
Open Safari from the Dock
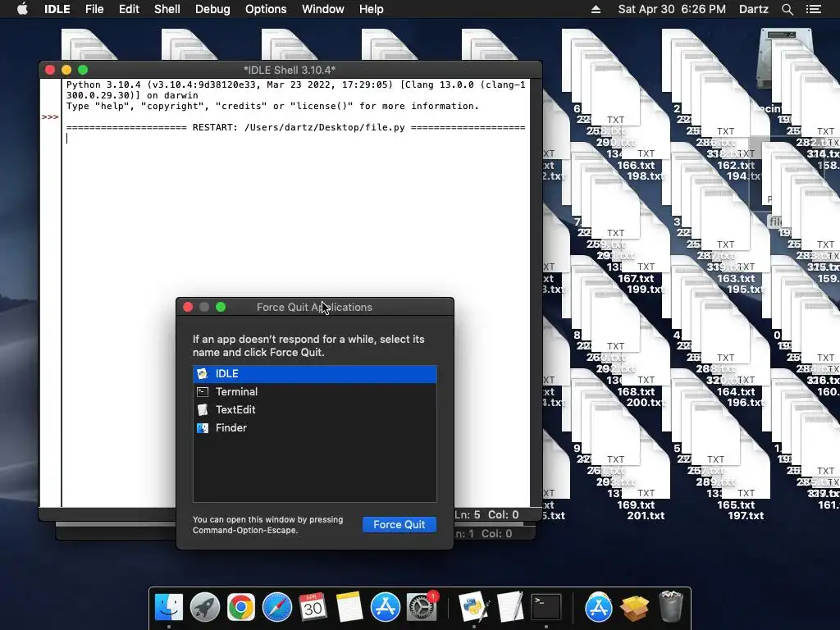pos(277,607)
